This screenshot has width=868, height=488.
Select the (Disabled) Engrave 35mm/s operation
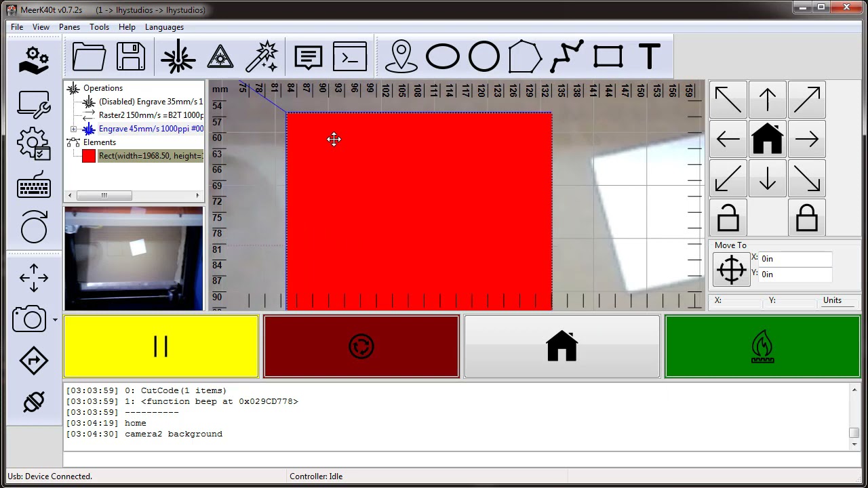(x=151, y=102)
